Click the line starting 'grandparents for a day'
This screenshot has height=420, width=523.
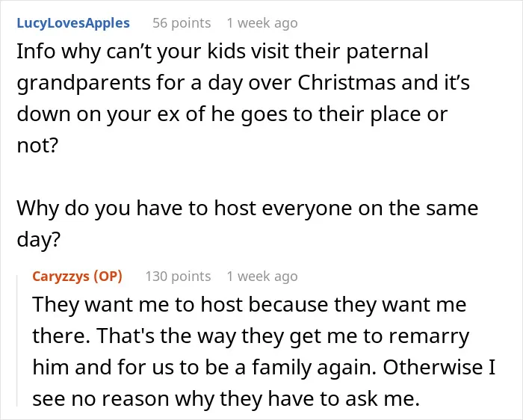click(x=243, y=83)
